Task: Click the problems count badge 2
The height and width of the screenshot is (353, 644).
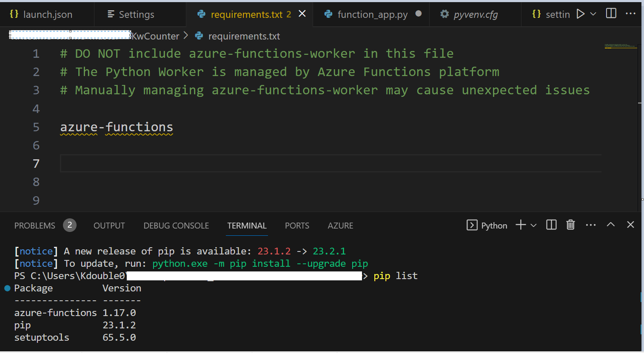Action: [70, 225]
